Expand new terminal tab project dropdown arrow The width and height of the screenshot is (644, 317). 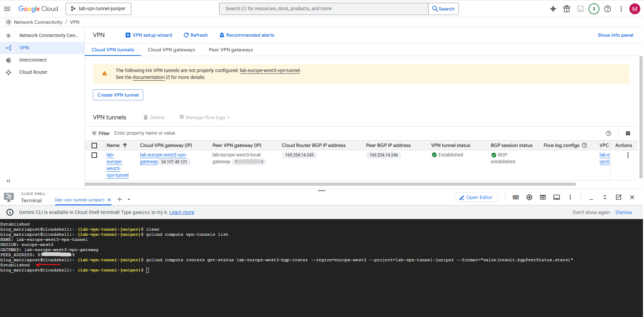click(129, 199)
